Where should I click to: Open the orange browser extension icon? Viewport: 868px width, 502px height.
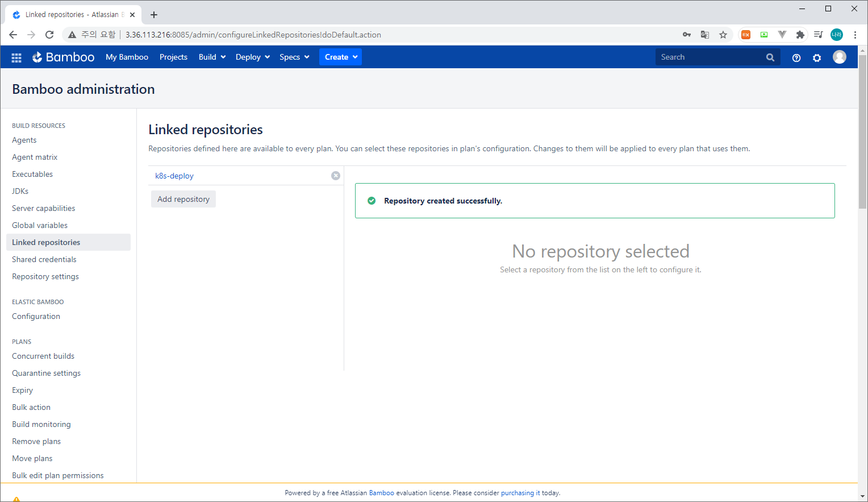(x=746, y=35)
